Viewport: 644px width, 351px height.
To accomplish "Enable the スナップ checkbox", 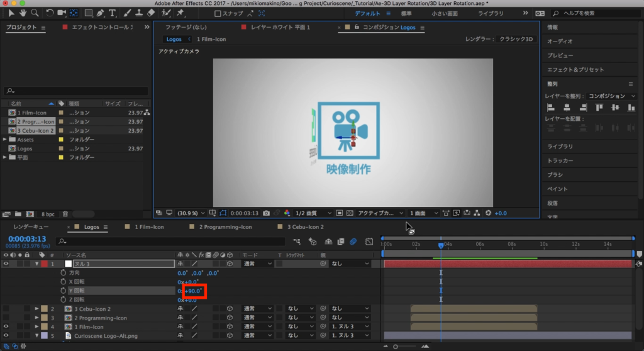I will [x=218, y=13].
